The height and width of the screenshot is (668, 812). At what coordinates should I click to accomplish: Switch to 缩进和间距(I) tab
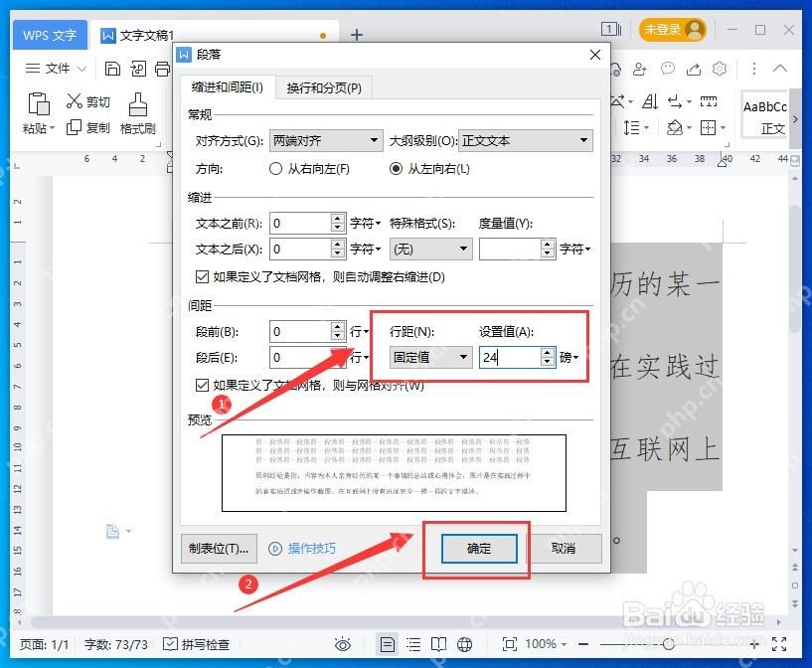[x=228, y=87]
